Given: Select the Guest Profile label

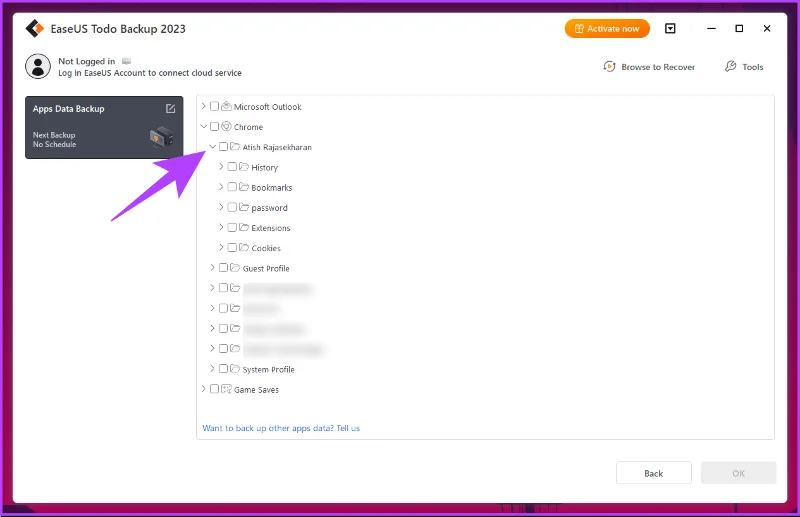Looking at the screenshot, I should pyautogui.click(x=266, y=268).
